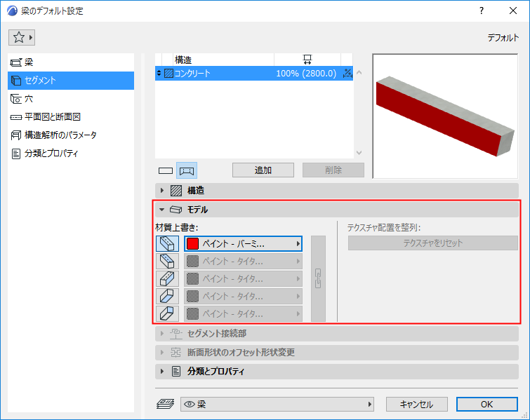
Task: Open the 梁 layer dropdown
Action: (x=277, y=404)
